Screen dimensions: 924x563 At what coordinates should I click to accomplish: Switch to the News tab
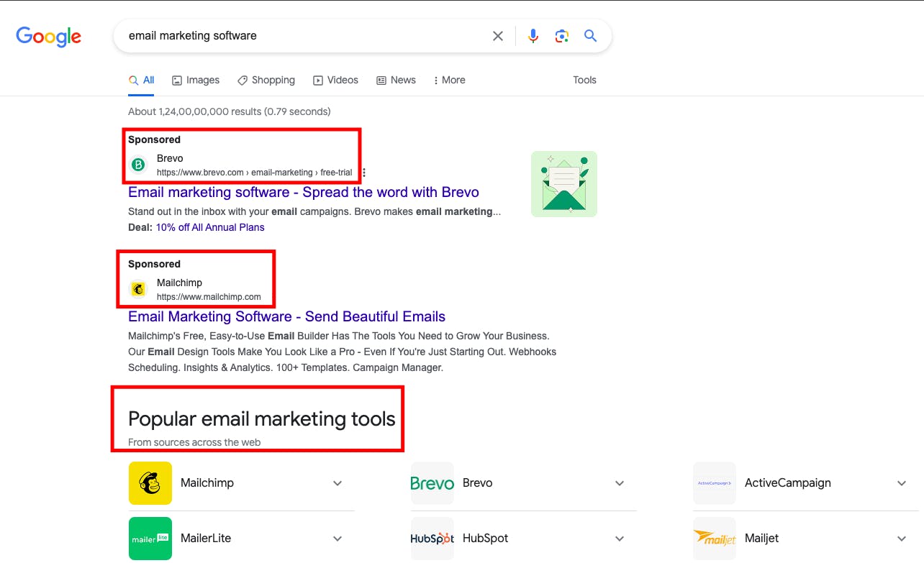pos(396,80)
